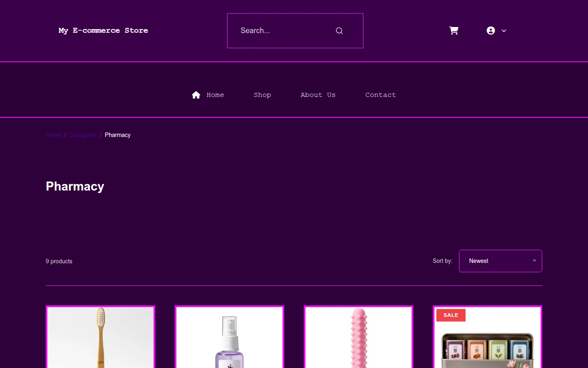The height and width of the screenshot is (368, 588).
Task: Follow the Categories breadcrumb link
Action: coord(83,135)
